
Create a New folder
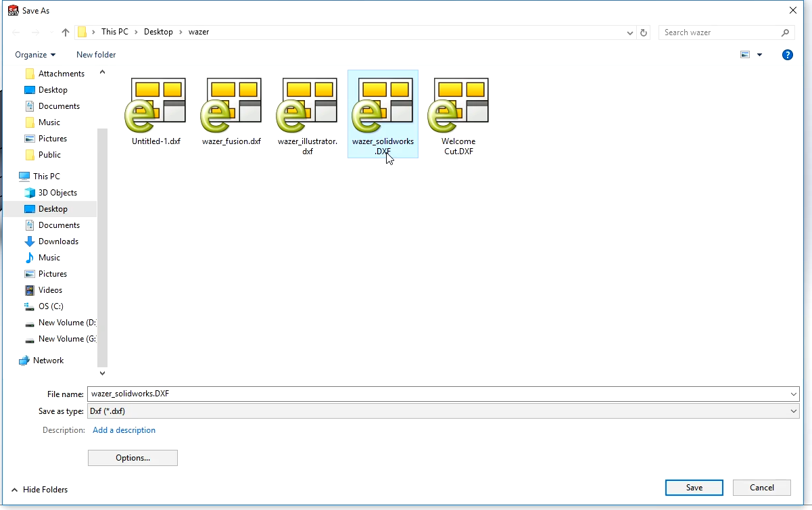point(96,55)
